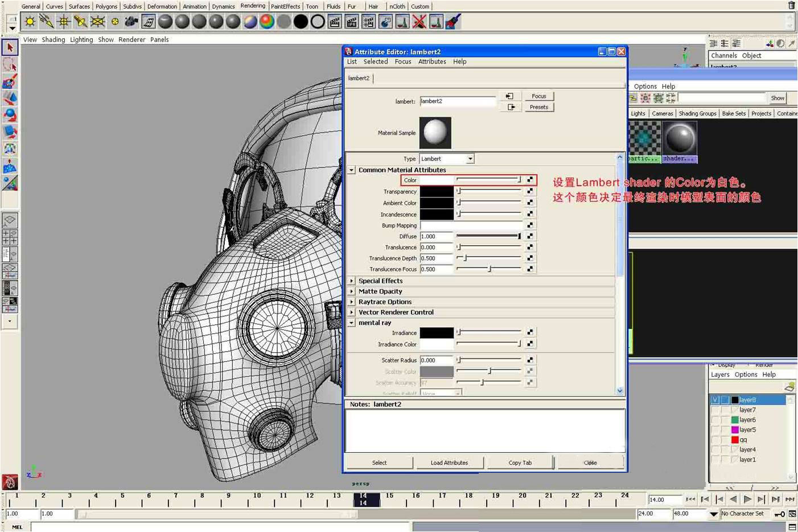Switch to the Polygons shelf tab
Viewport: 798px width, 532px height.
[106, 6]
